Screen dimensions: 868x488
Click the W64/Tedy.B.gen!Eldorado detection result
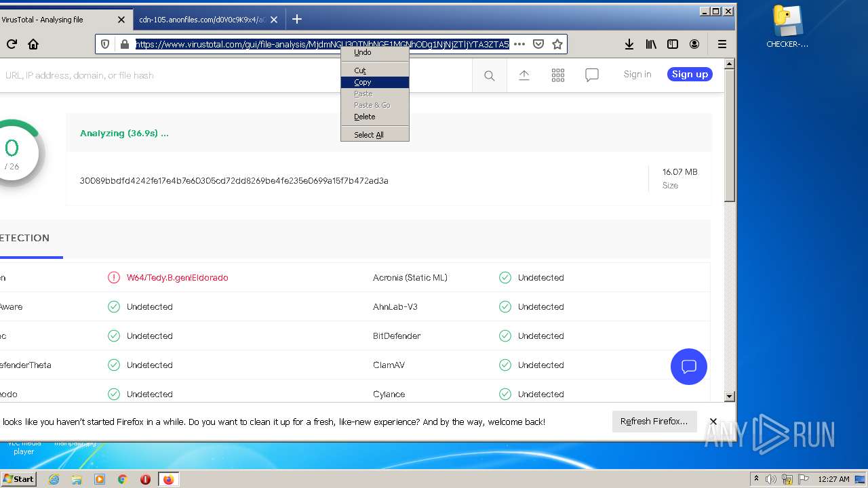point(178,278)
